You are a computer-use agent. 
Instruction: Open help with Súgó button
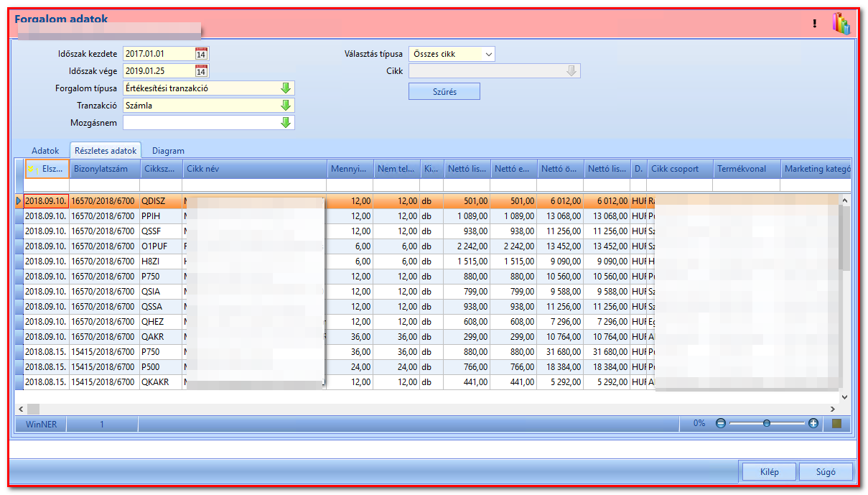click(x=826, y=472)
